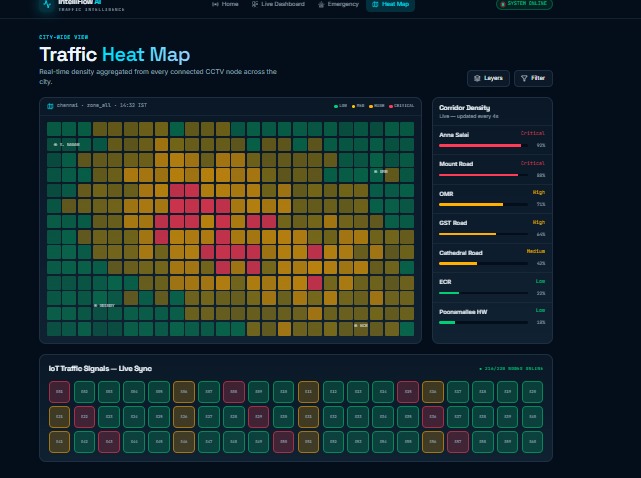This screenshot has height=478, width=641.
Task: Click the red Critical legend dot
Action: pyautogui.click(x=391, y=106)
